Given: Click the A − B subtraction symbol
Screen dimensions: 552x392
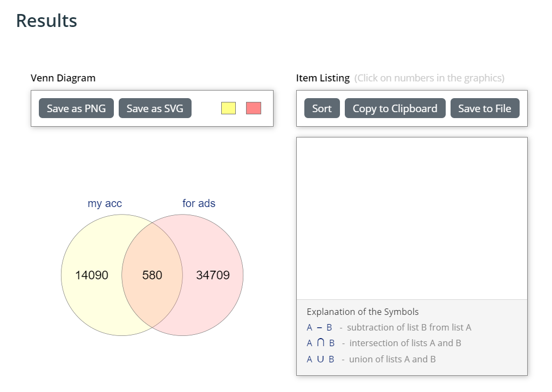Looking at the screenshot, I should pos(321,327).
